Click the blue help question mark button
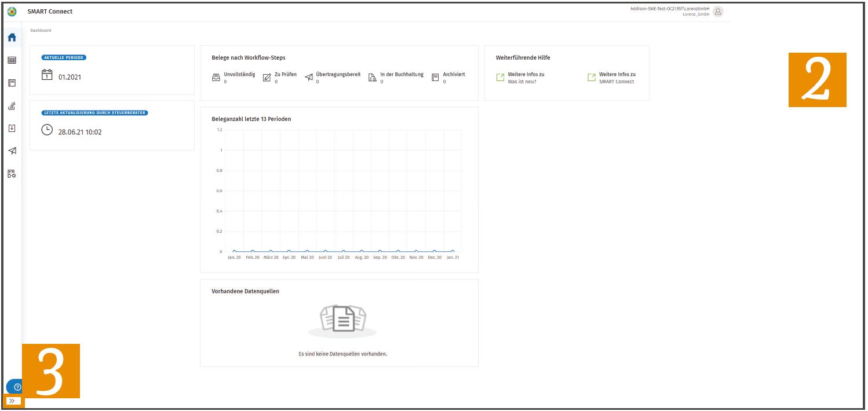Viewport: 868px width, 411px height. [x=17, y=387]
